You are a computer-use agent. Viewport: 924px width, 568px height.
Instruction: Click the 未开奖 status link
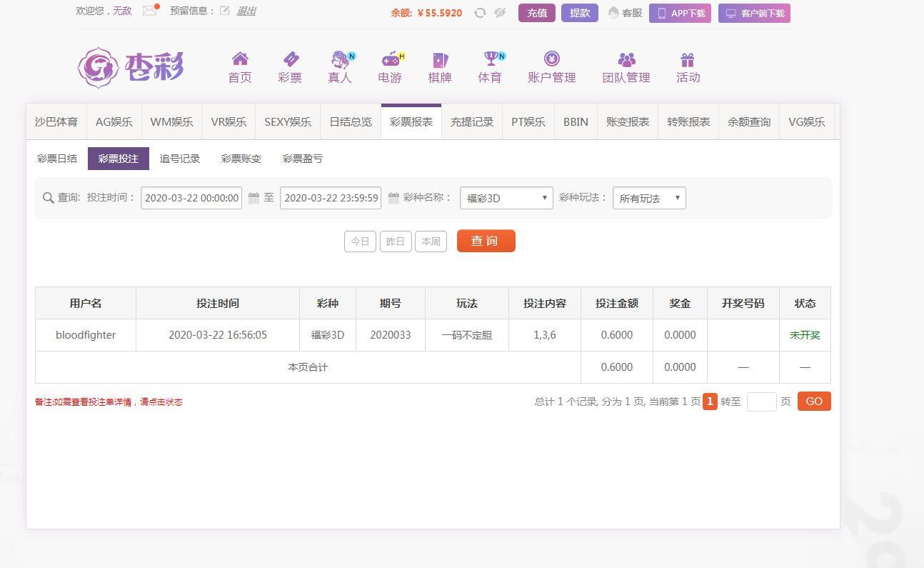coord(805,335)
